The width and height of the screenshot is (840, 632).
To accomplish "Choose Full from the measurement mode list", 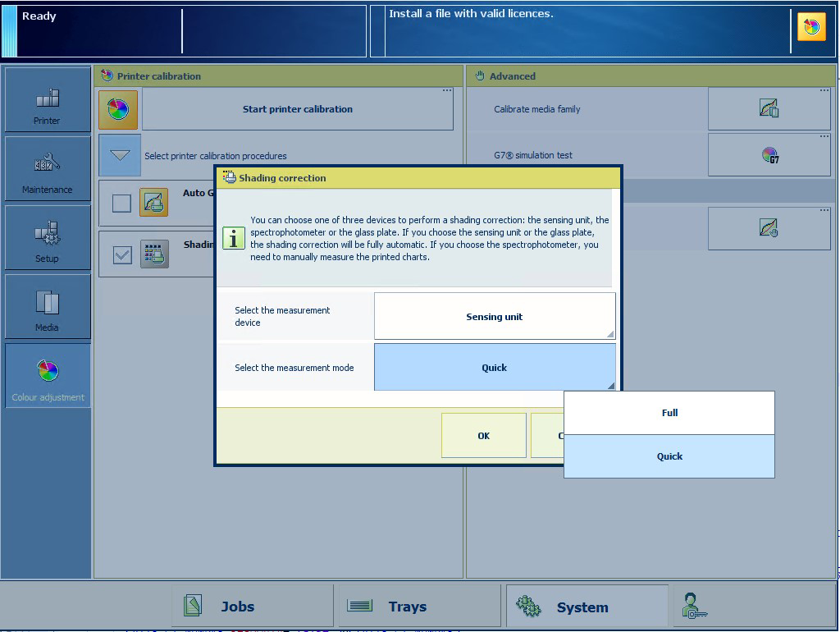I will pos(669,413).
